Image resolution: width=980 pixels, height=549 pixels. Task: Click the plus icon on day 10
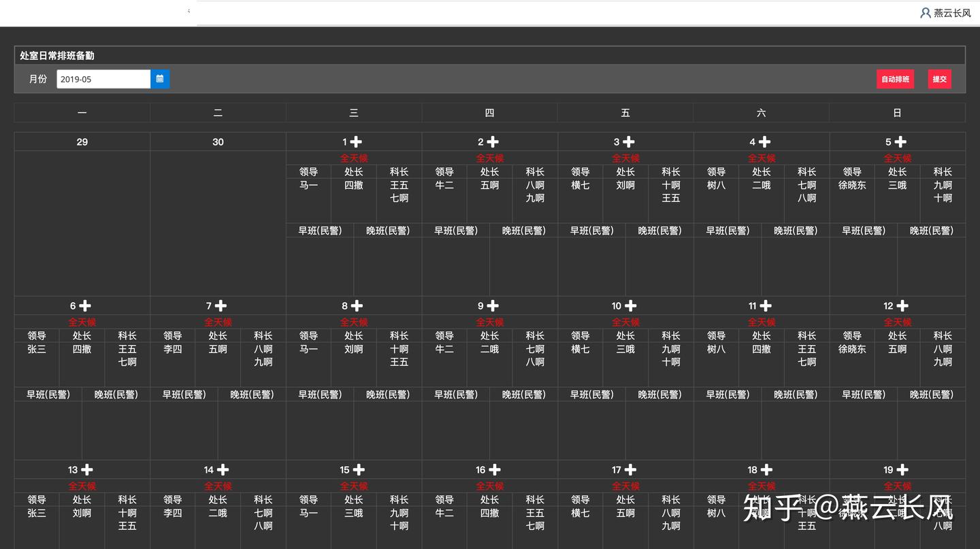pos(631,306)
